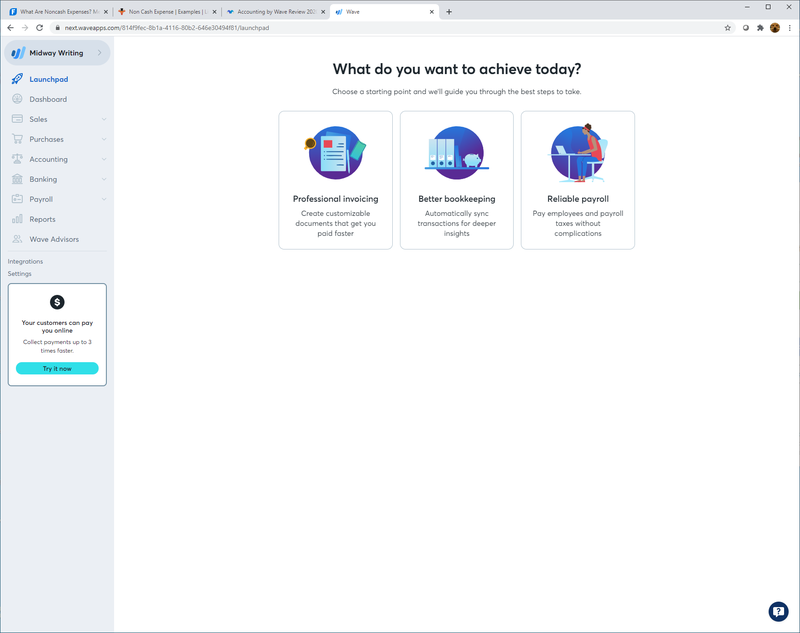The image size is (800, 633).
Task: Expand the Banking section chevron
Action: (104, 179)
